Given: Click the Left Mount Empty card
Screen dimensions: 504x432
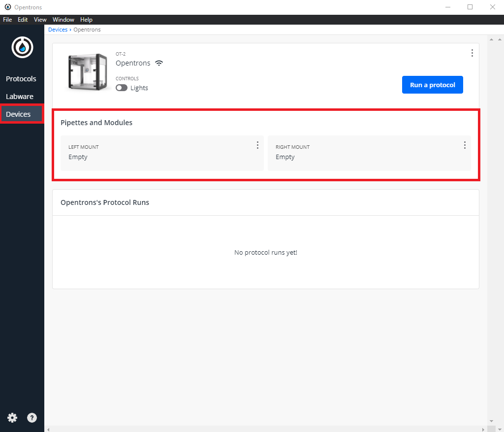Looking at the screenshot, I should [162, 153].
